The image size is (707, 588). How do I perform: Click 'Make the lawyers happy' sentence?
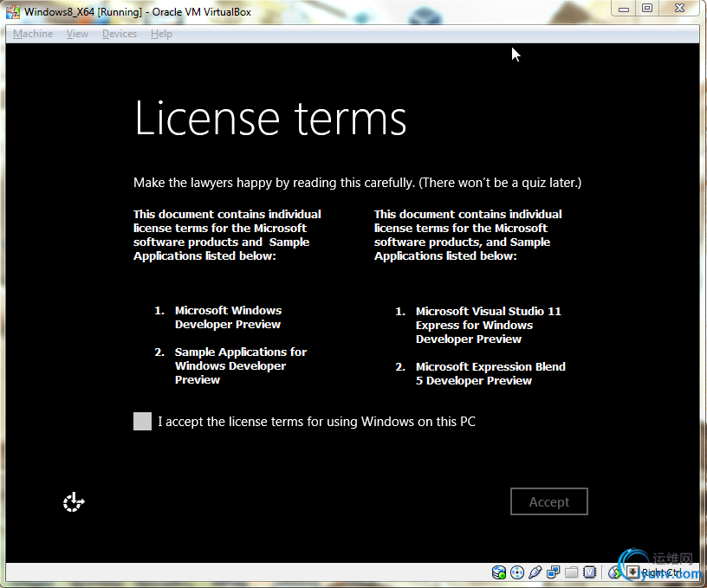coord(357,183)
